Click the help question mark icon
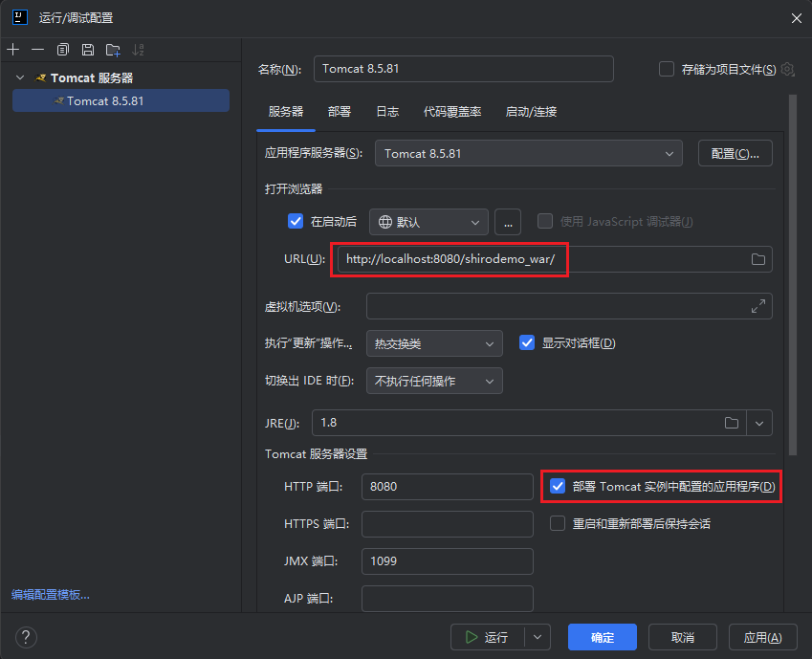This screenshot has height=659, width=812. point(26,637)
